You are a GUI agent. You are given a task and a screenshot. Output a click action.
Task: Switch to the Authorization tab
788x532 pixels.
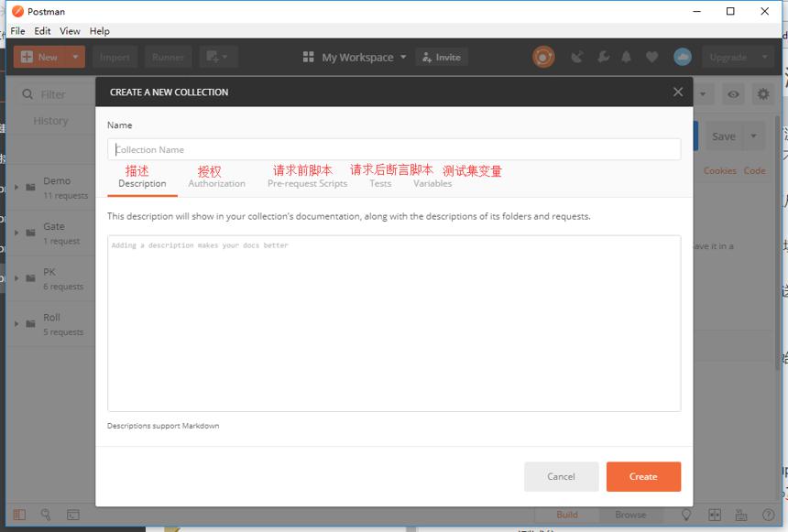(216, 183)
